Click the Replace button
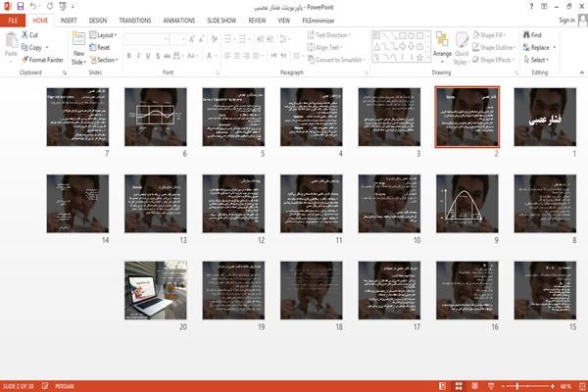The height and width of the screenshot is (392, 588). [x=537, y=47]
